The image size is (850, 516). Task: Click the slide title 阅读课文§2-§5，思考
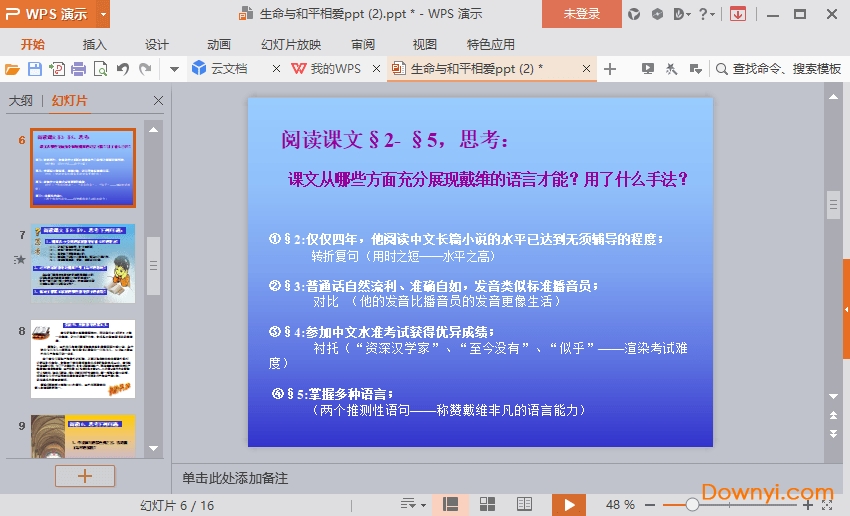pyautogui.click(x=395, y=140)
